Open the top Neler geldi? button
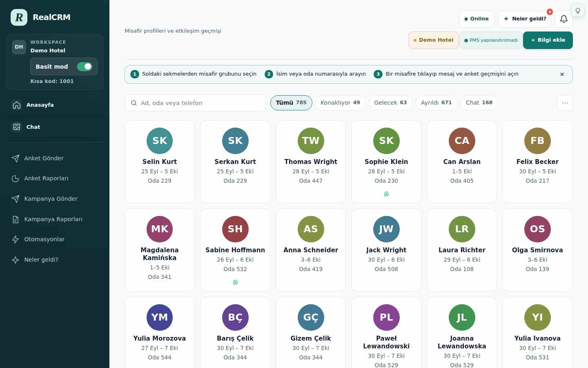This screenshot has width=588, height=368. point(525,19)
